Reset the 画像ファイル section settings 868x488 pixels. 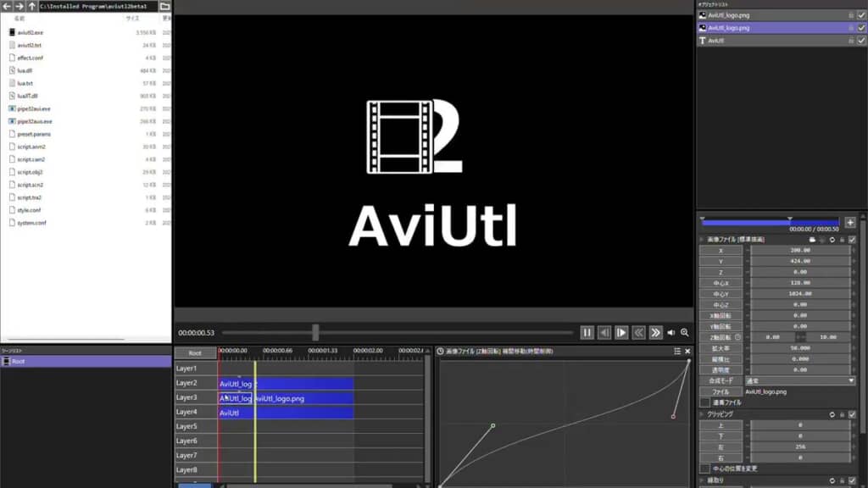832,240
